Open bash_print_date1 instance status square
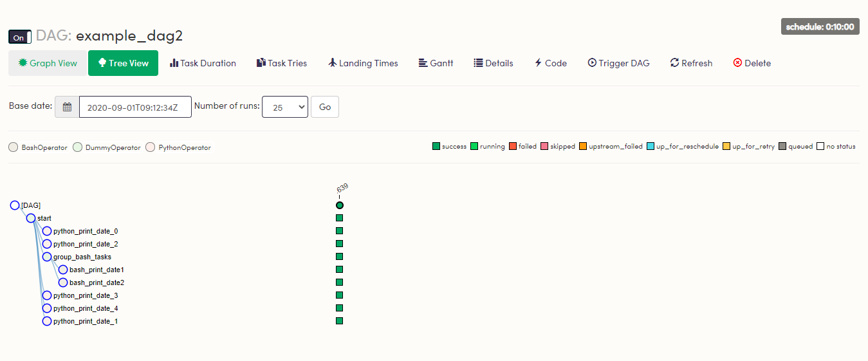 coord(340,270)
